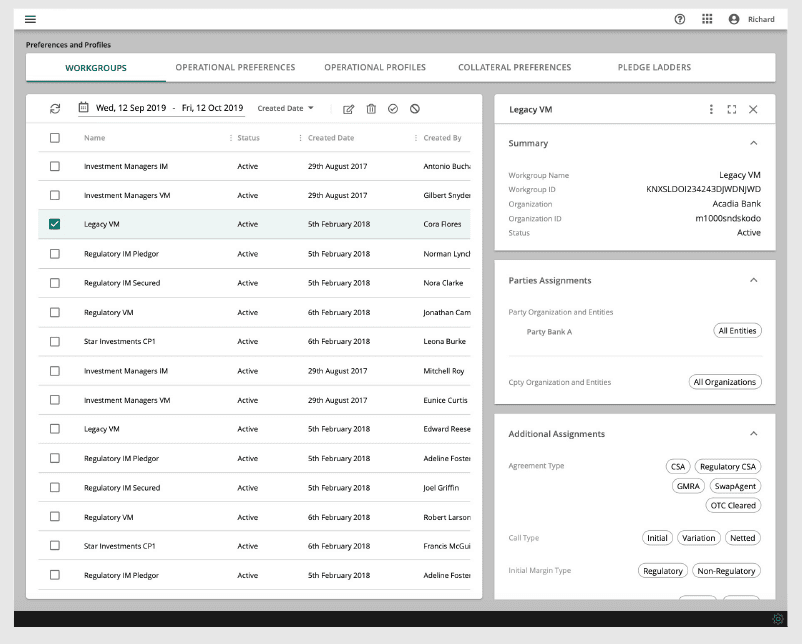Uncheck the selected Legacy VM row checkbox
This screenshot has width=802, height=644.
55,225
